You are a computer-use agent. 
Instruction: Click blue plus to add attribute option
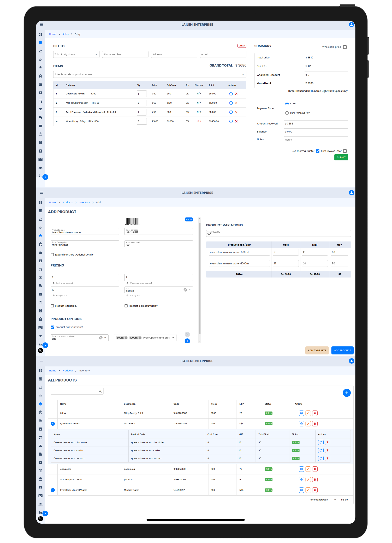click(187, 341)
